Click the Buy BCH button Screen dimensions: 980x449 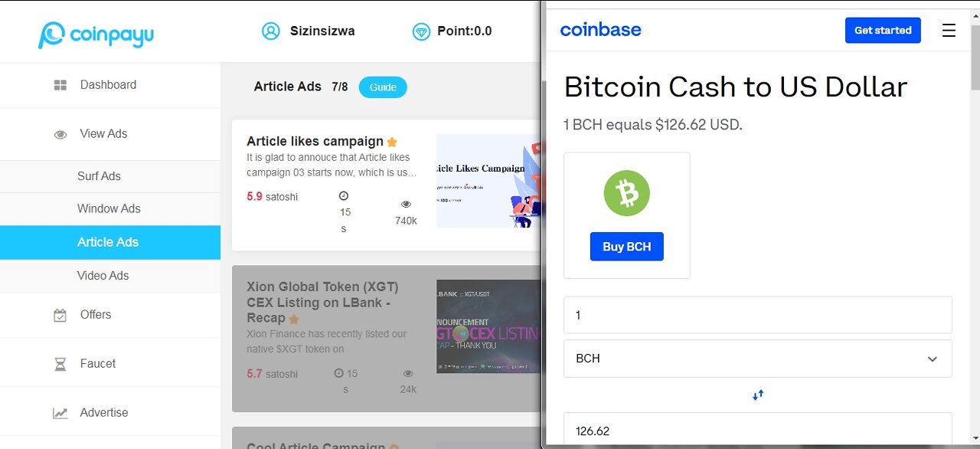[626, 247]
